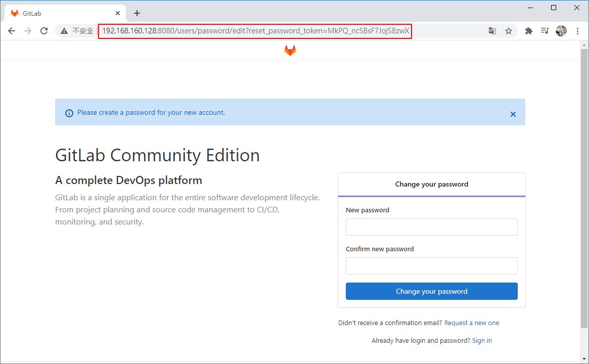The image size is (589, 364).
Task: Click the scrollbar down arrow
Action: pyautogui.click(x=584, y=358)
